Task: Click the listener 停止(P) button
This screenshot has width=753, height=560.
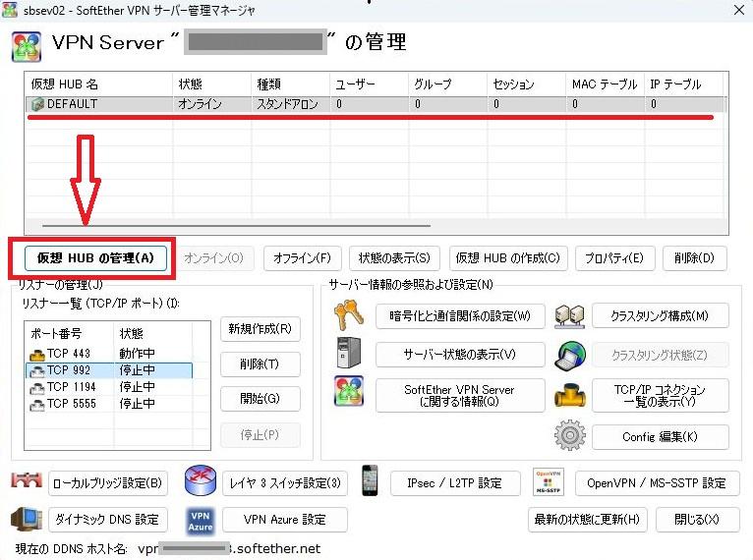Action: coord(261,435)
